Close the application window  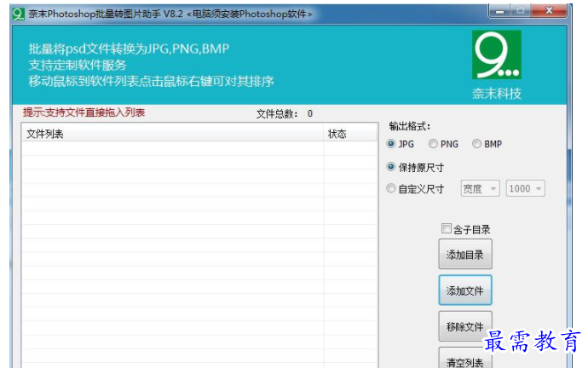point(549,10)
